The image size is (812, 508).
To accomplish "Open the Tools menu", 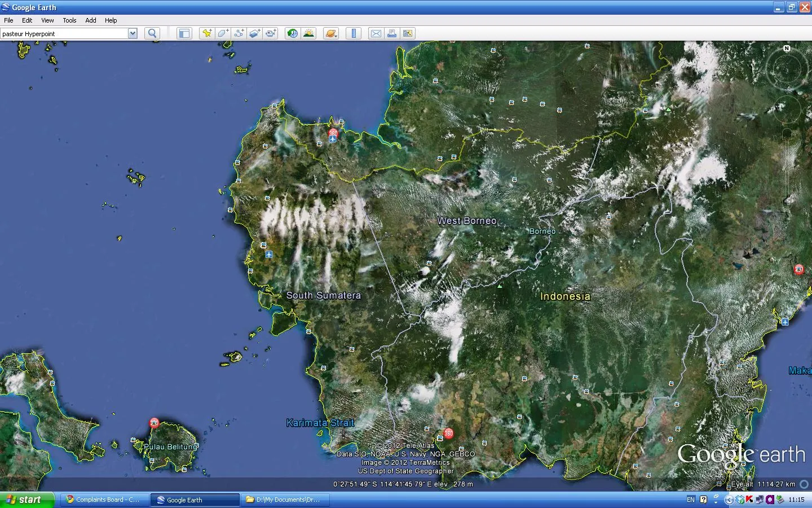I will 69,20.
